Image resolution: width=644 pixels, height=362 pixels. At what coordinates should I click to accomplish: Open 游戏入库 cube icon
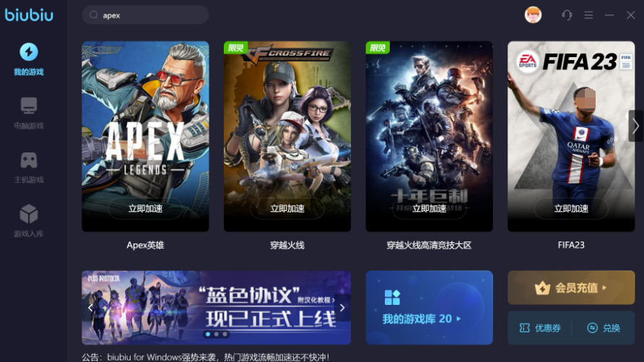[x=29, y=214]
